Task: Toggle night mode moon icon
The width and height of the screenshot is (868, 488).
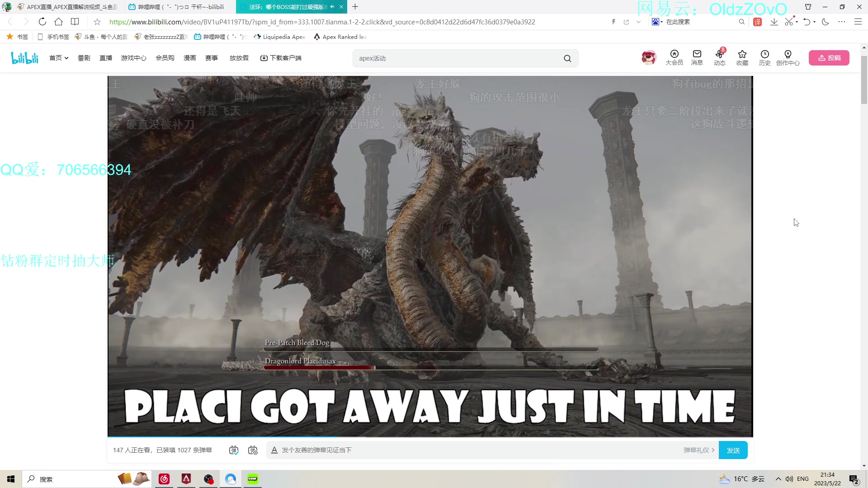Action: (x=826, y=22)
